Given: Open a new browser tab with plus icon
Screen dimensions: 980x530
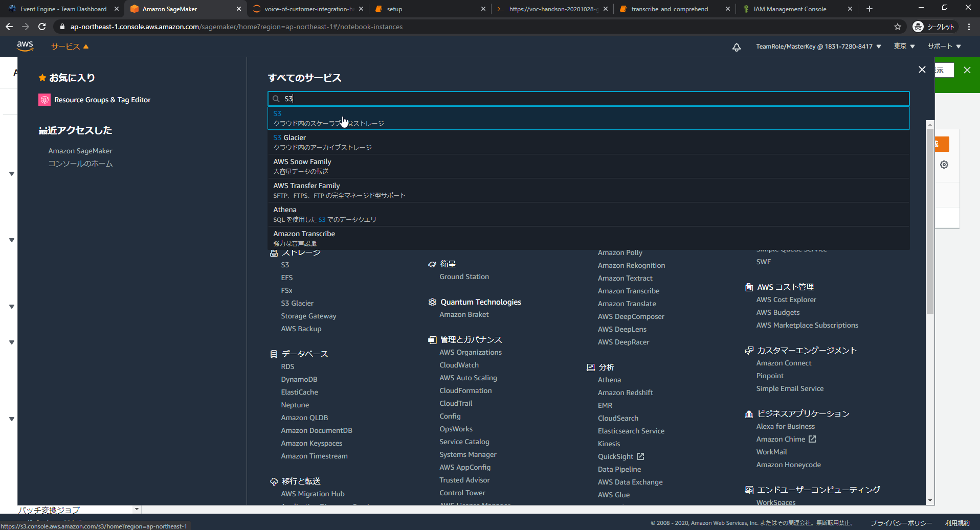Looking at the screenshot, I should pyautogui.click(x=869, y=9).
